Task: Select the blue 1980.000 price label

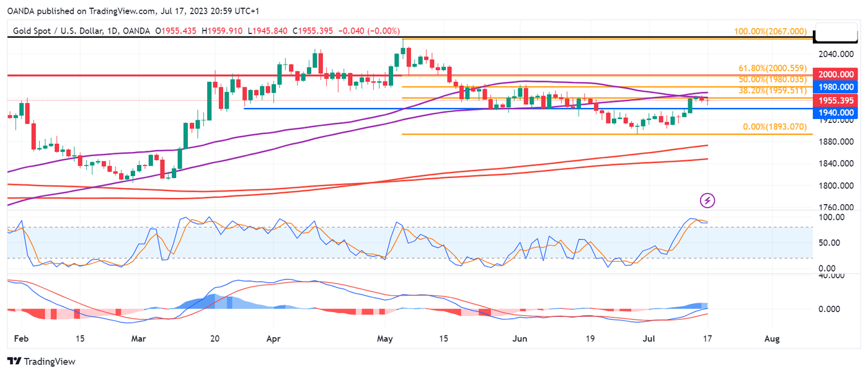Action: pos(837,86)
